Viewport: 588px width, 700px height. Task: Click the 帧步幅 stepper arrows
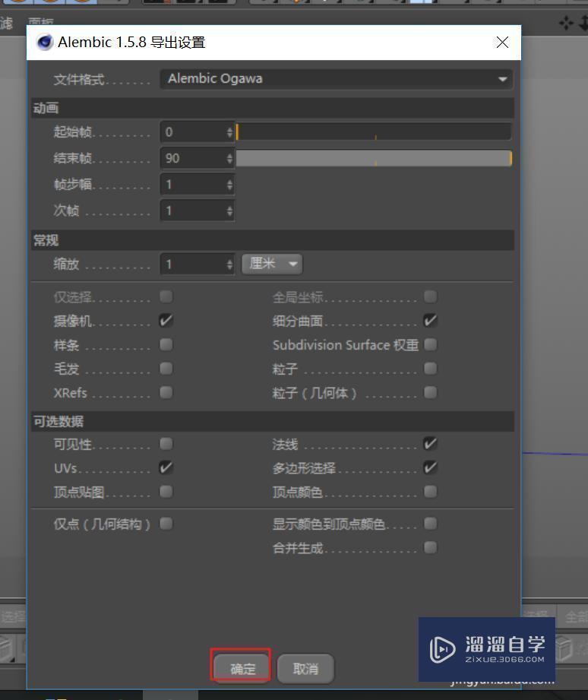point(229,185)
